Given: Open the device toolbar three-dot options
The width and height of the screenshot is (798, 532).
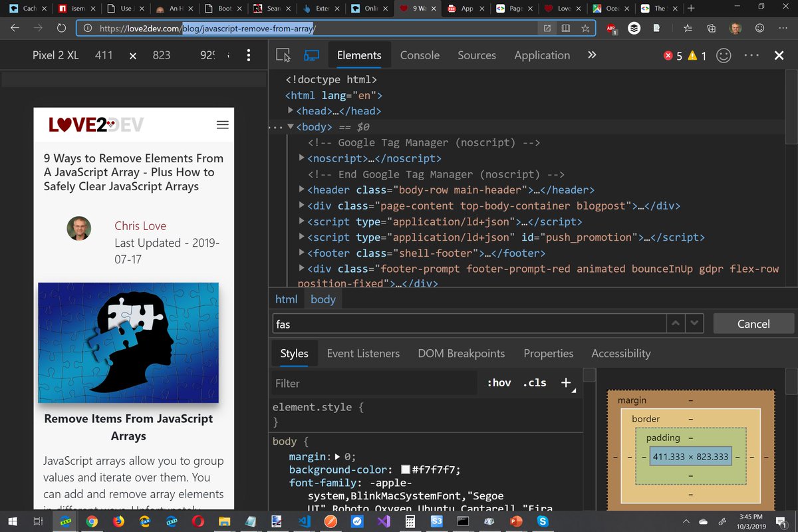Looking at the screenshot, I should [248, 55].
